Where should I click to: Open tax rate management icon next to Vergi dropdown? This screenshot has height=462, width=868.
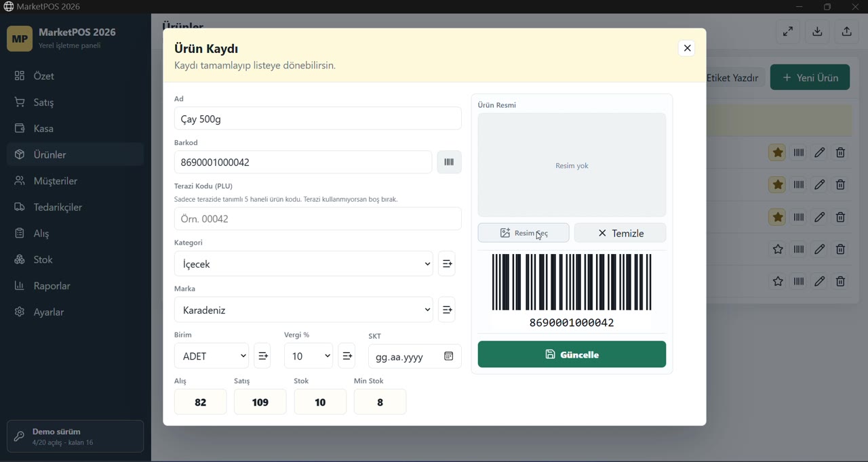pyautogui.click(x=347, y=356)
